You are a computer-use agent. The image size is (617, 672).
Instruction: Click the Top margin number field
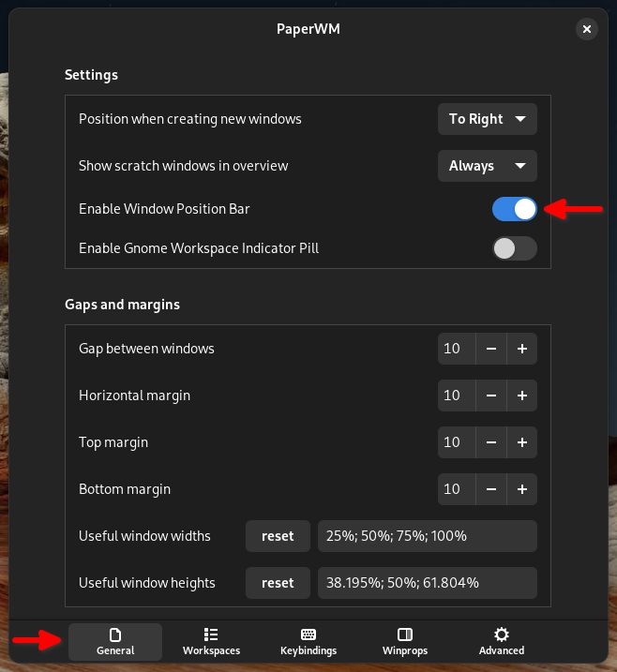coord(457,442)
